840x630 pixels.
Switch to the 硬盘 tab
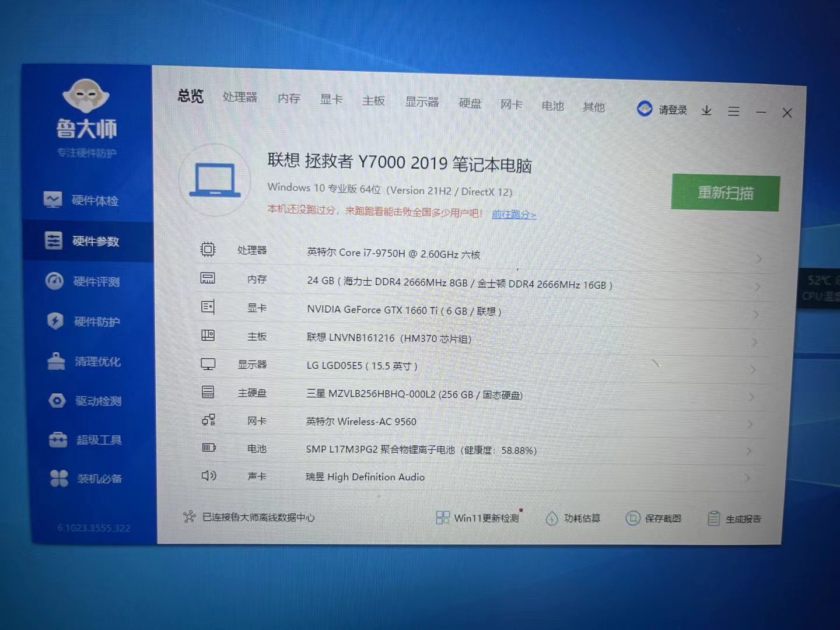(470, 104)
